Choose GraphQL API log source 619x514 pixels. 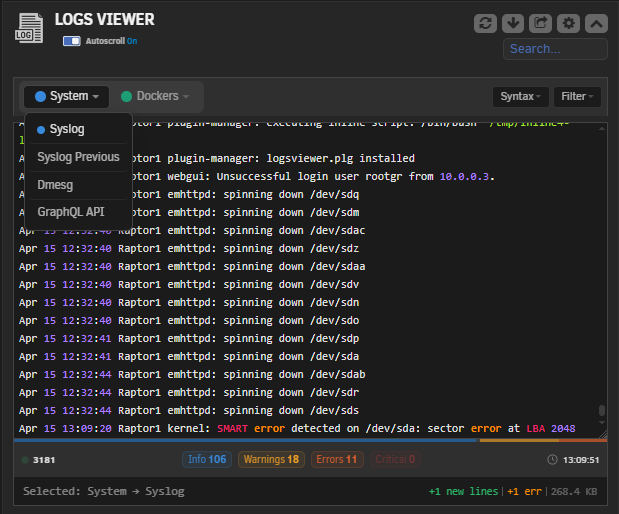[78, 212]
